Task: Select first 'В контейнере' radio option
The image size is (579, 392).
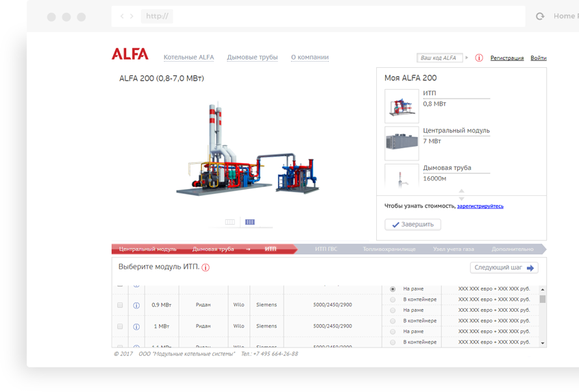Action: click(393, 299)
